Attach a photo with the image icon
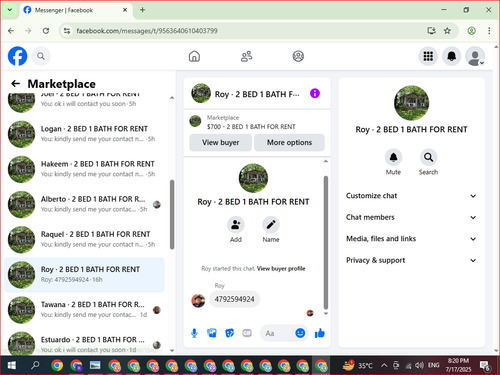 (x=212, y=333)
